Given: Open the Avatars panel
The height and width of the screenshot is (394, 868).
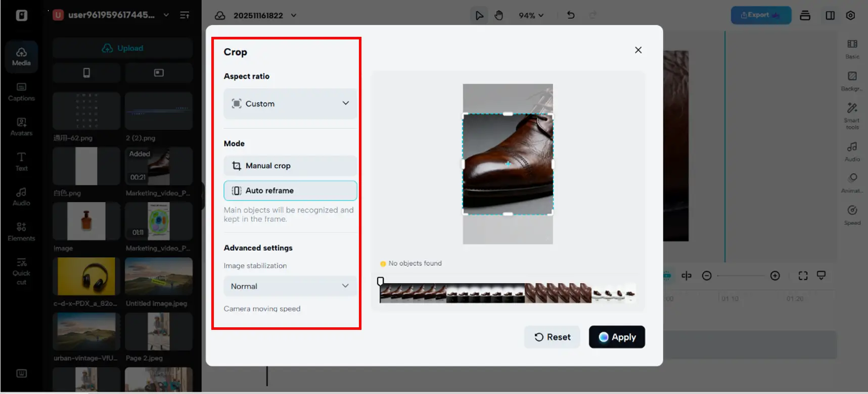Looking at the screenshot, I should [21, 126].
